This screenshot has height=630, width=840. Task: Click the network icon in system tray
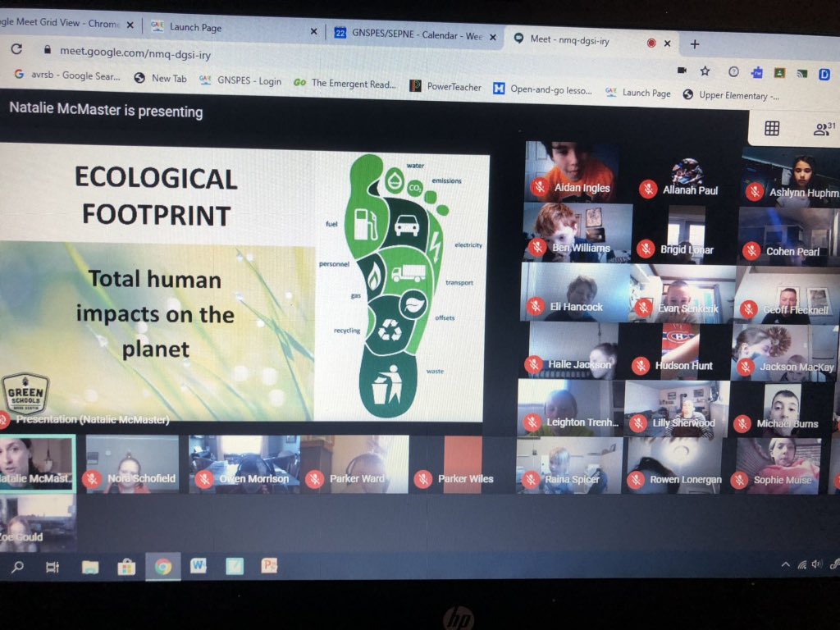[802, 564]
